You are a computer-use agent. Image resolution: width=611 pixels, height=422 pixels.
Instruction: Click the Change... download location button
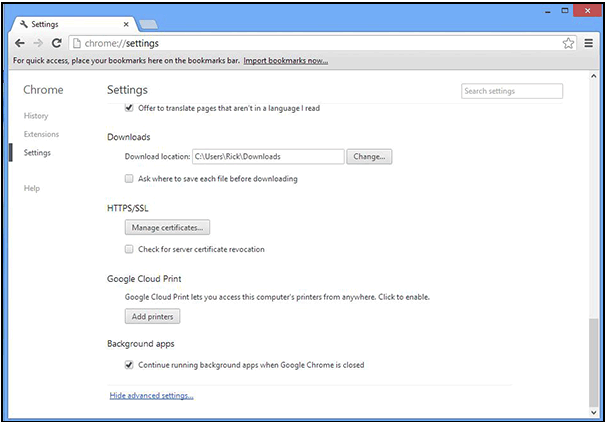(x=369, y=157)
